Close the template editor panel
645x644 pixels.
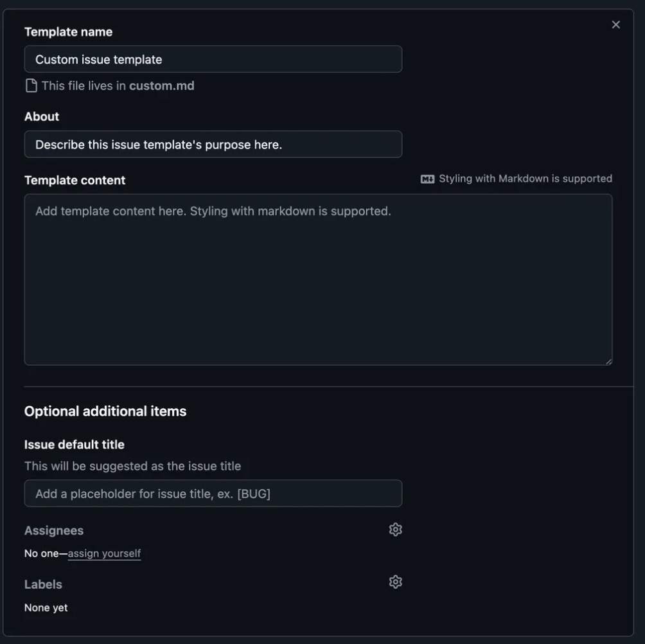tap(615, 25)
